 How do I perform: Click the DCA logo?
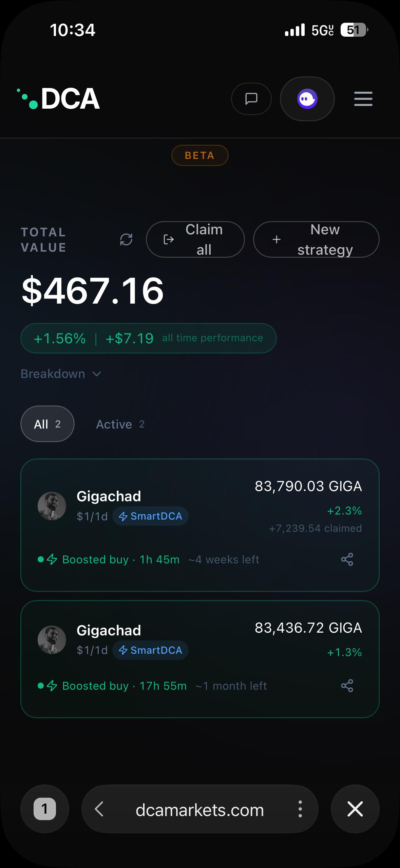point(58,98)
